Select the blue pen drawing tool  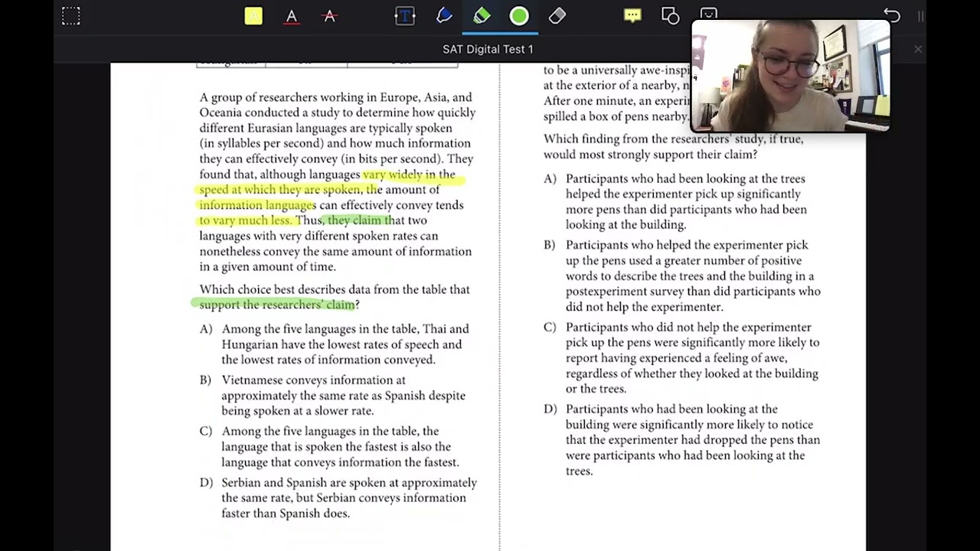pos(444,16)
